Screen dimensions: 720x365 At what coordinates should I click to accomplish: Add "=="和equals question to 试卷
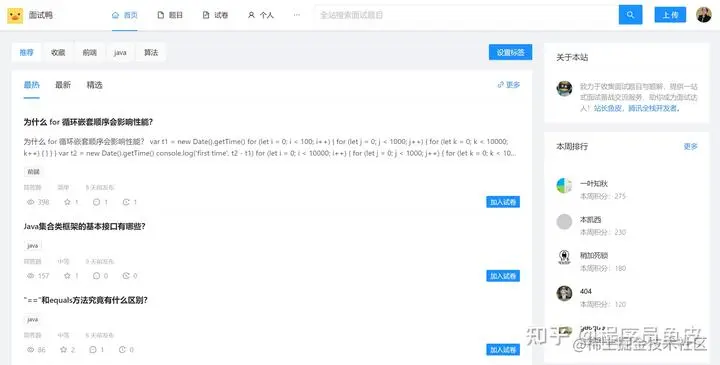(503, 350)
